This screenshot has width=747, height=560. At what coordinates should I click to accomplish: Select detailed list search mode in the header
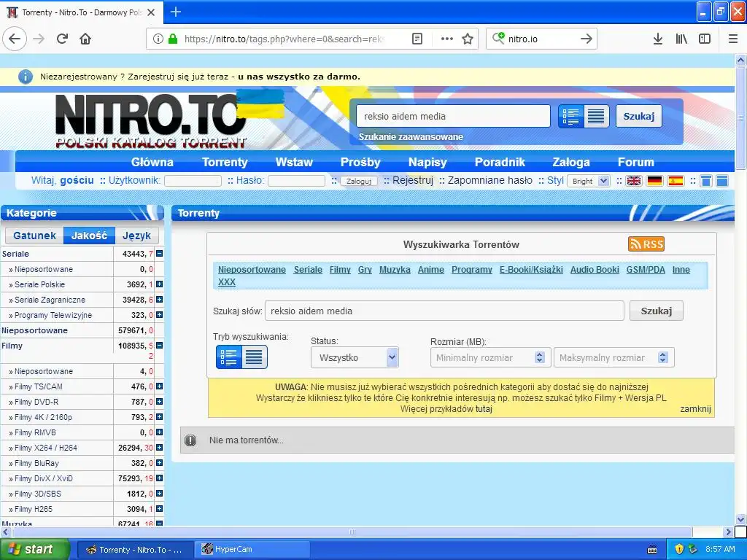coord(570,116)
